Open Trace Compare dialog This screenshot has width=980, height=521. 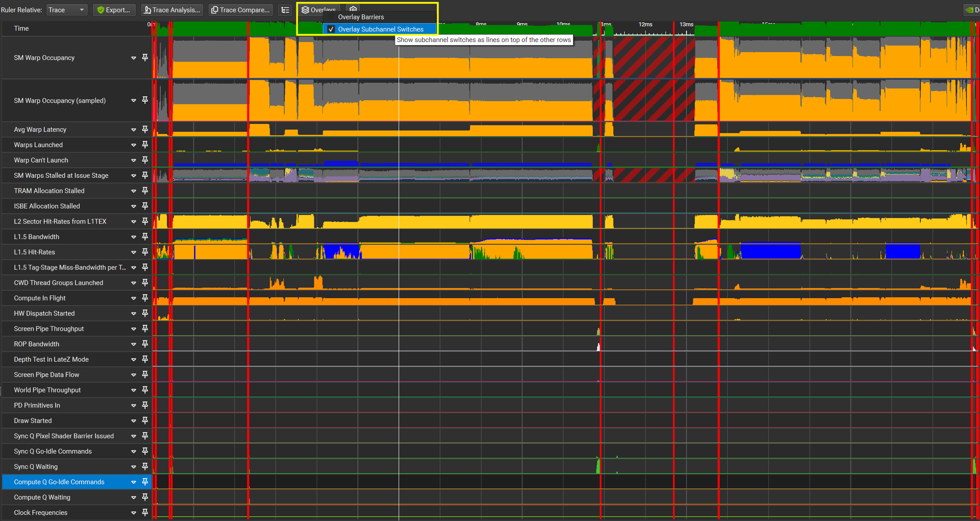tap(240, 10)
